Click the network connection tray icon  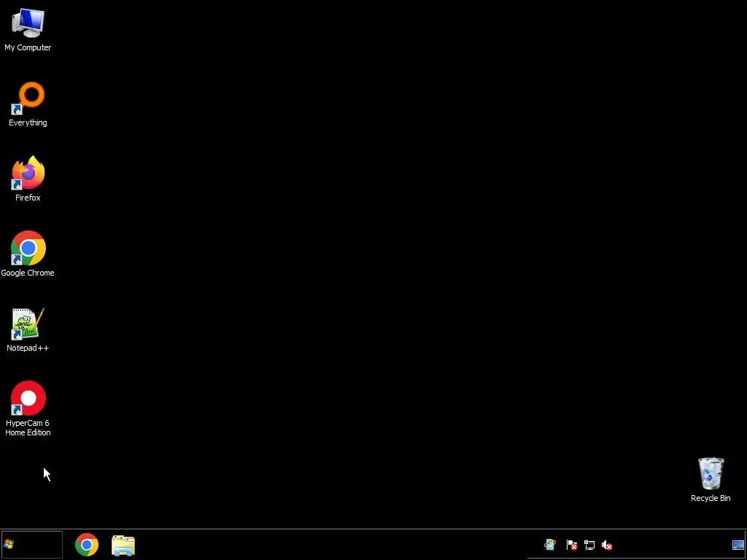tap(589, 545)
